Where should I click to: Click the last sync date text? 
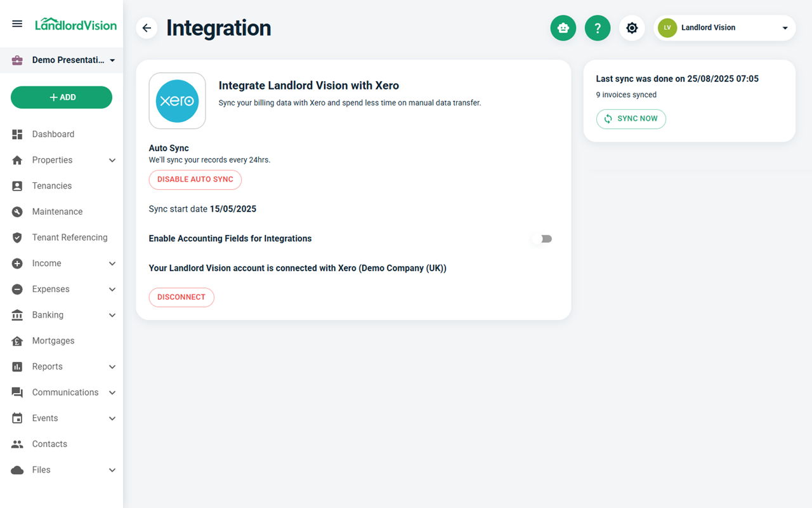point(678,79)
